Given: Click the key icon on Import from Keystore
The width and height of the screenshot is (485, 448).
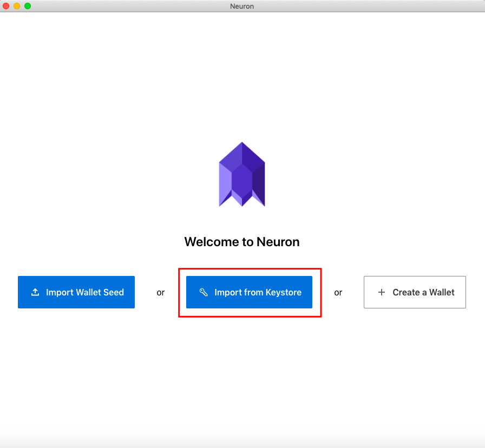Looking at the screenshot, I should (204, 292).
